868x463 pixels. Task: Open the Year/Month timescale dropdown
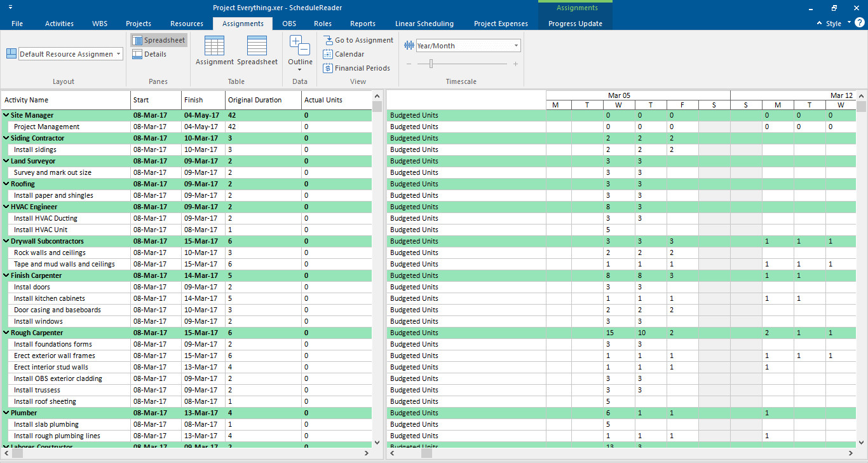point(468,46)
